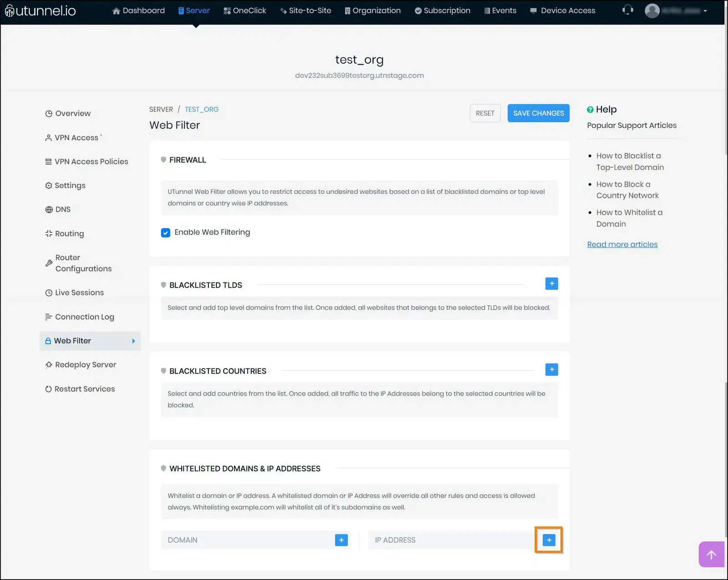The width and height of the screenshot is (728, 580).
Task: Go to Events in top navigation
Action: point(500,10)
